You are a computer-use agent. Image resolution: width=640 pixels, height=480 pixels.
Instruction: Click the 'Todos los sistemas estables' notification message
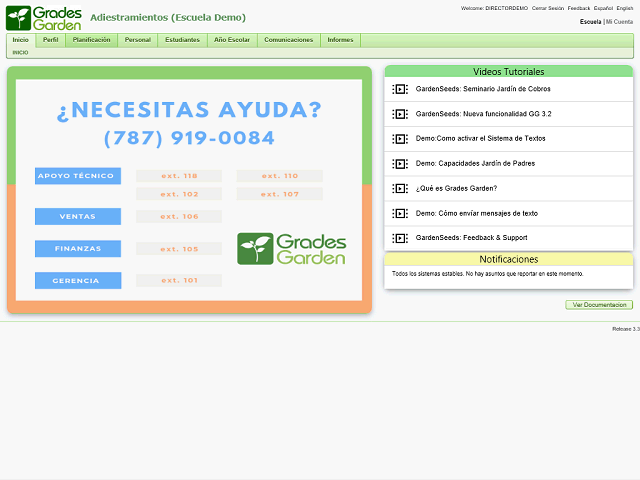[x=487, y=274]
